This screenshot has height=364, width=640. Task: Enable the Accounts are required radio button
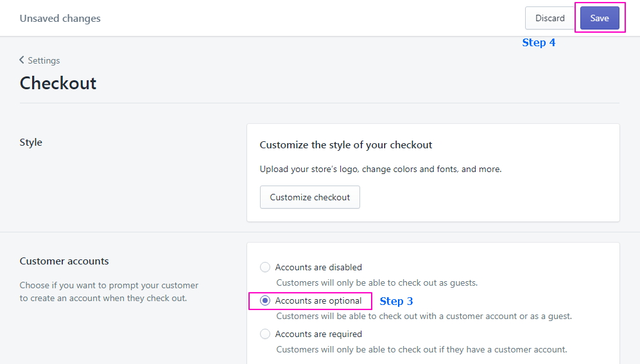[x=265, y=334]
